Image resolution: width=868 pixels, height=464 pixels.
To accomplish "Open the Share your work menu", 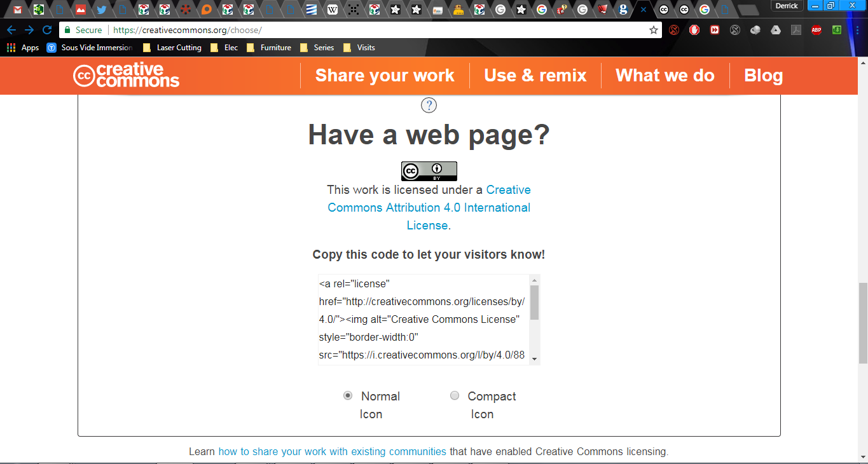I will point(385,76).
